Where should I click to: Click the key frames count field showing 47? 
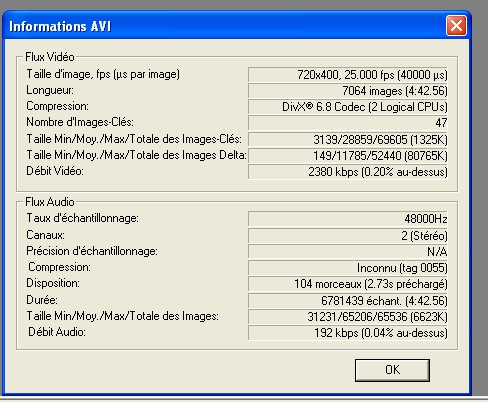pyautogui.click(x=348, y=123)
